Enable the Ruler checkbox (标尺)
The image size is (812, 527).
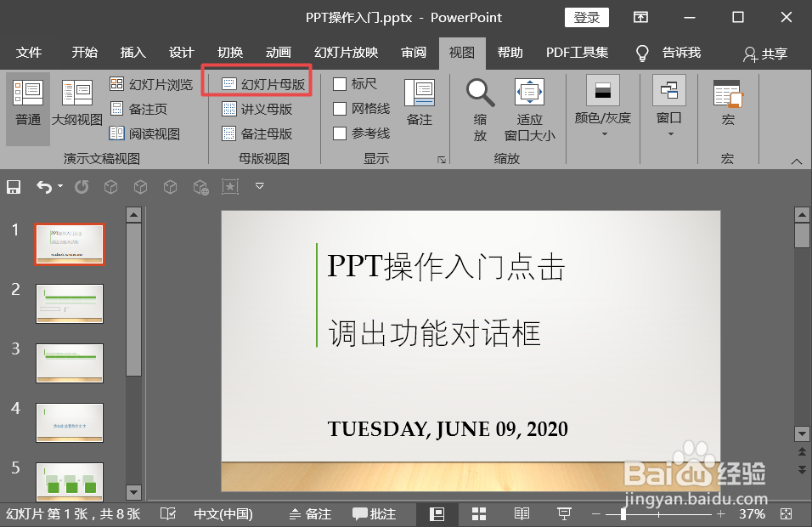click(x=340, y=84)
